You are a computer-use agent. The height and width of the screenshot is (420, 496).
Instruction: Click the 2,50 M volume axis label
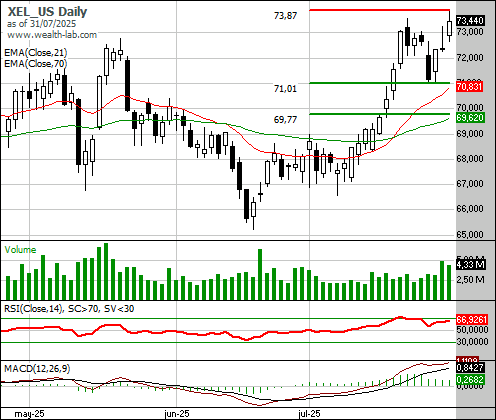tap(471, 279)
